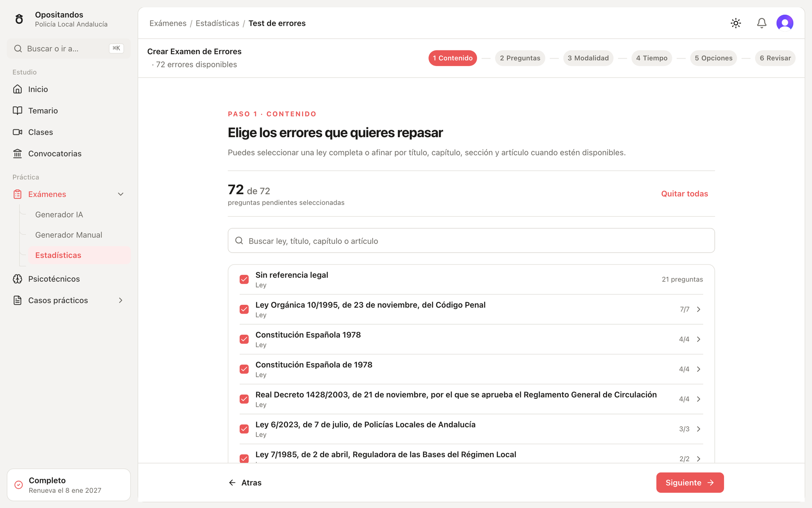Expand Casos prácticos submenu chevron
Screen dimensions: 812x508
point(121,300)
